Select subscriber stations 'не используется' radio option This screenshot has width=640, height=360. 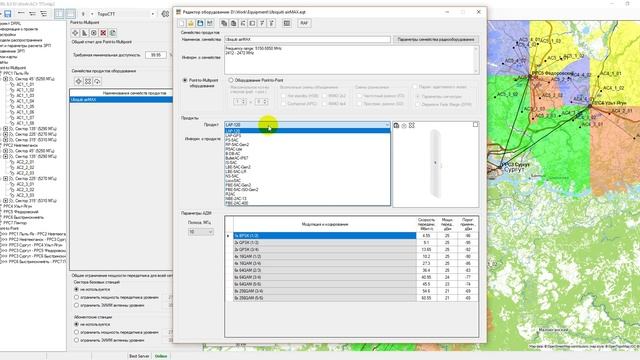[76, 324]
